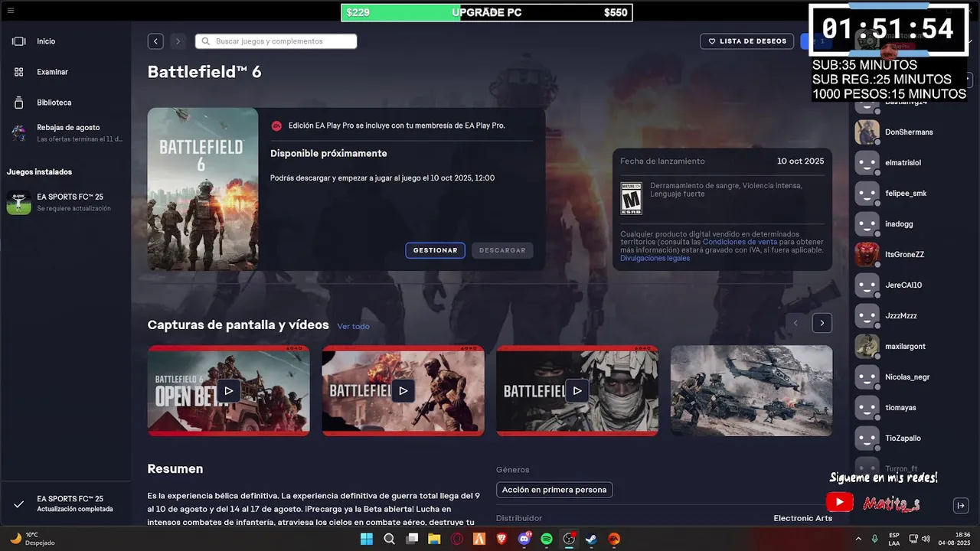Click the Gestionar button

click(x=435, y=250)
